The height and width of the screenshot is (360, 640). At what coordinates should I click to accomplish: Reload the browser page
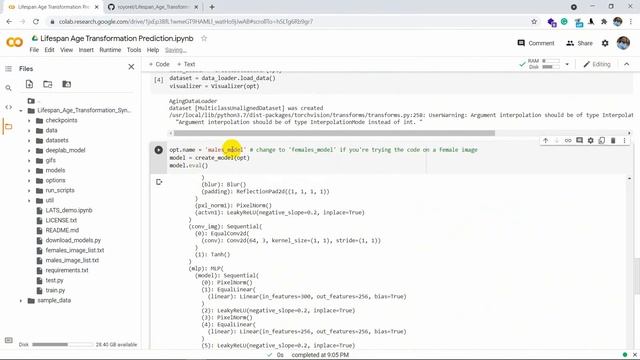click(x=36, y=21)
